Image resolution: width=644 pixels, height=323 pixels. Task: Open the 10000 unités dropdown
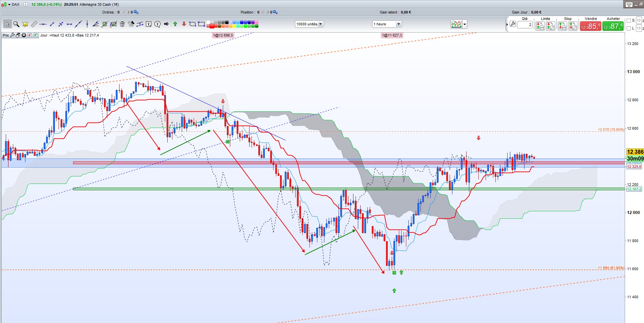pos(309,24)
